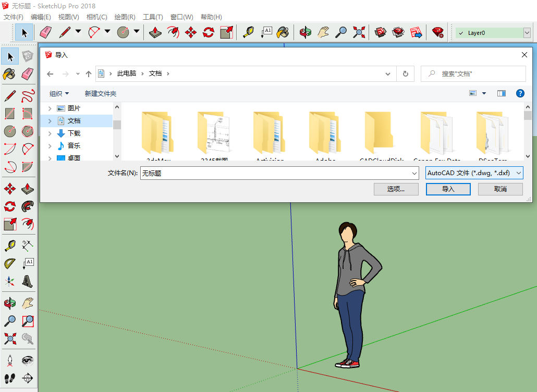Select the Move tool in top toolbar
Screen dimensions: 537x392
[x=191, y=32]
